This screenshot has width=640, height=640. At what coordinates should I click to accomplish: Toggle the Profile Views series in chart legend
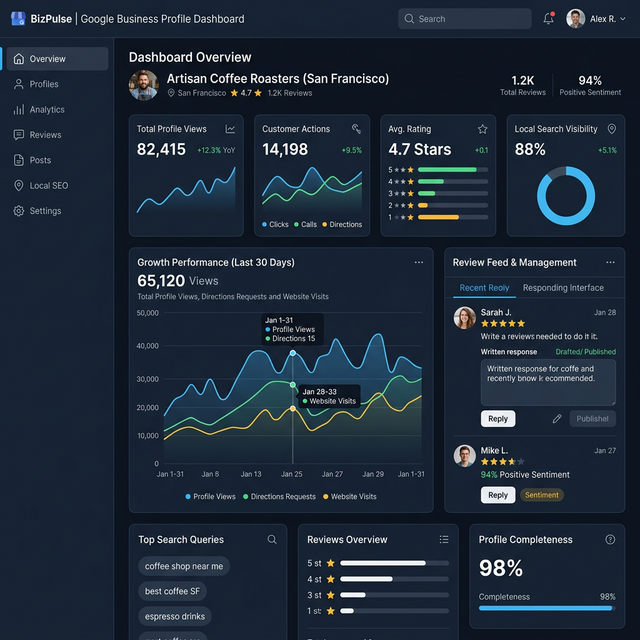(210, 497)
